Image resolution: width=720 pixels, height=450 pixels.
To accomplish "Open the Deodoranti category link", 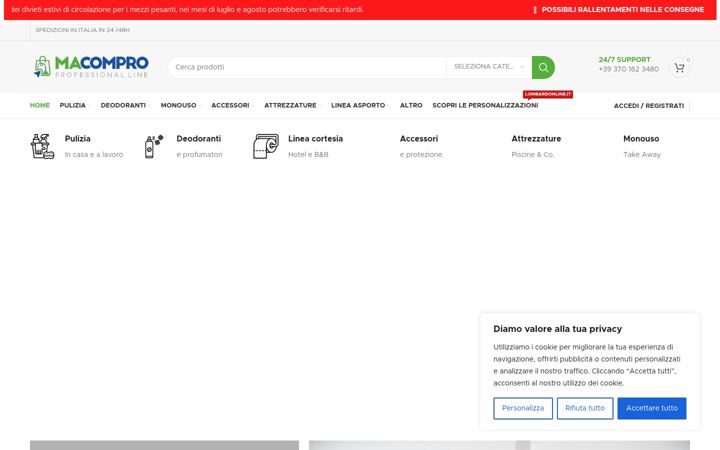I will tap(198, 139).
